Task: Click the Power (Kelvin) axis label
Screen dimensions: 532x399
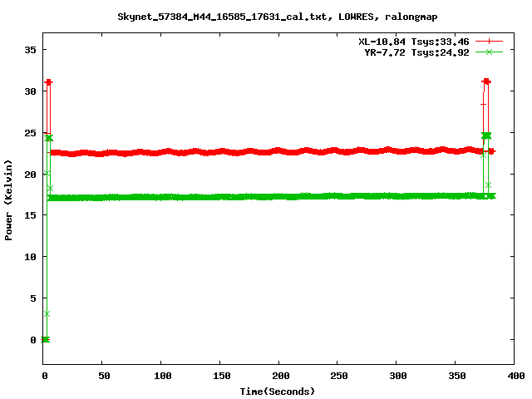Action: pyautogui.click(x=8, y=200)
